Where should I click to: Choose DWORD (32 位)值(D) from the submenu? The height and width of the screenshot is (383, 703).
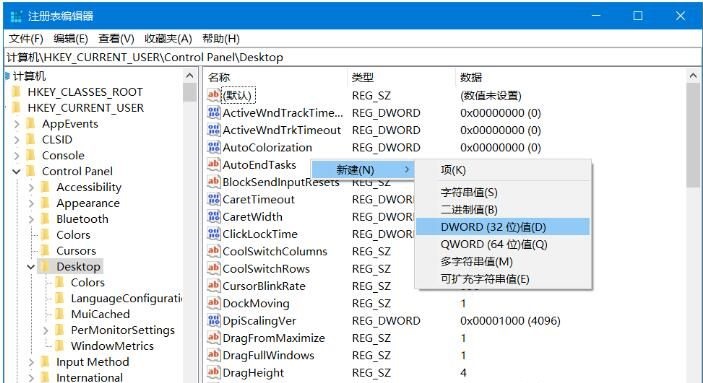pyautogui.click(x=502, y=227)
